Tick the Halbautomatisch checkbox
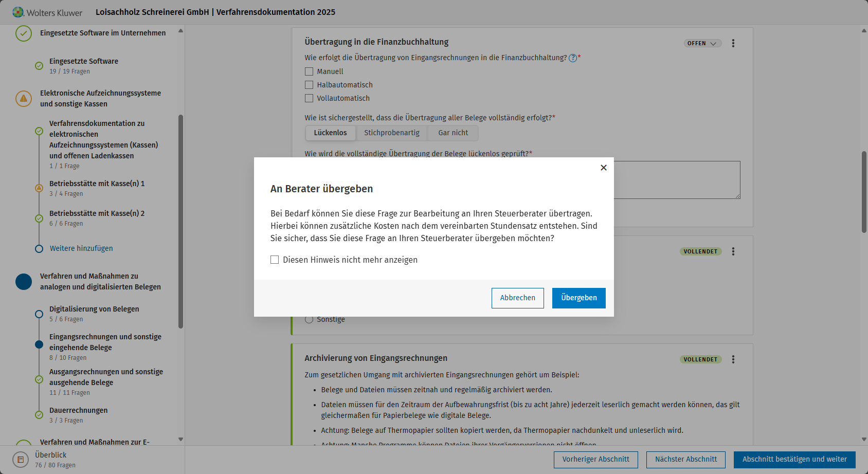Screen dimensions: 868x474 (x=309, y=85)
